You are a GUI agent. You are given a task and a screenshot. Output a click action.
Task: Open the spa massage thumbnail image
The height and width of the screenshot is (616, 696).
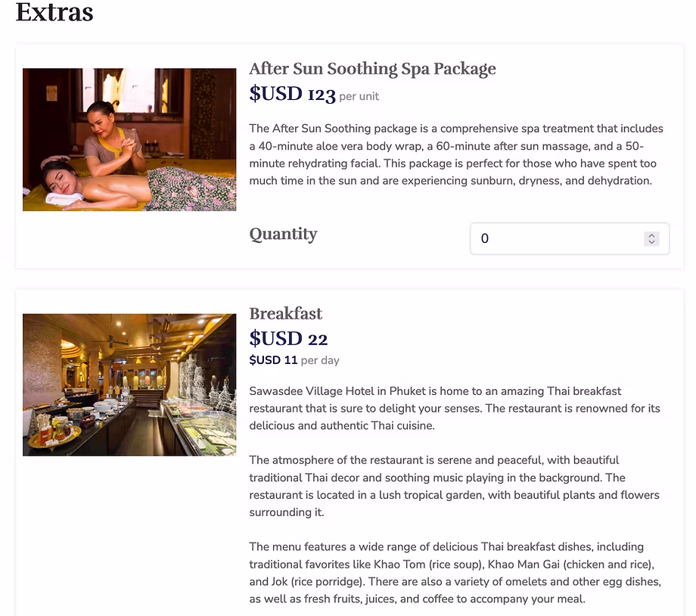(x=129, y=139)
